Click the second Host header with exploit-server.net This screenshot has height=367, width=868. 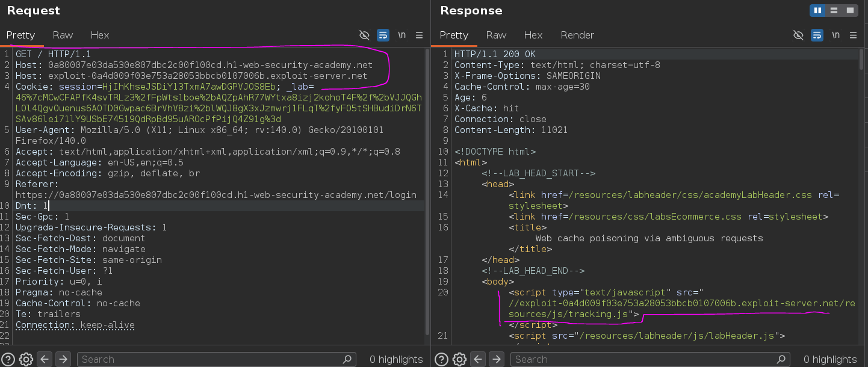(x=191, y=76)
